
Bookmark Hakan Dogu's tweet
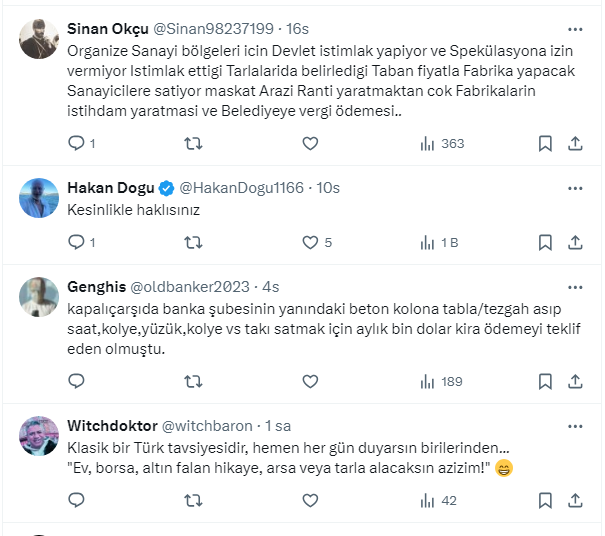[x=545, y=242]
